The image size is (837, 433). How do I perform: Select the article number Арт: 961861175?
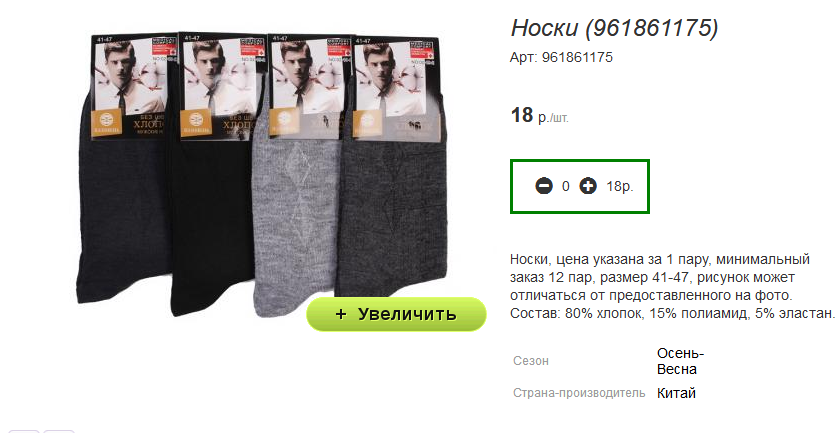(561, 57)
